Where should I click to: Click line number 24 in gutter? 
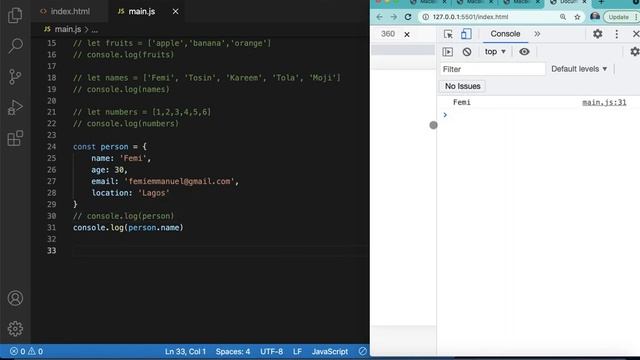coord(51,147)
